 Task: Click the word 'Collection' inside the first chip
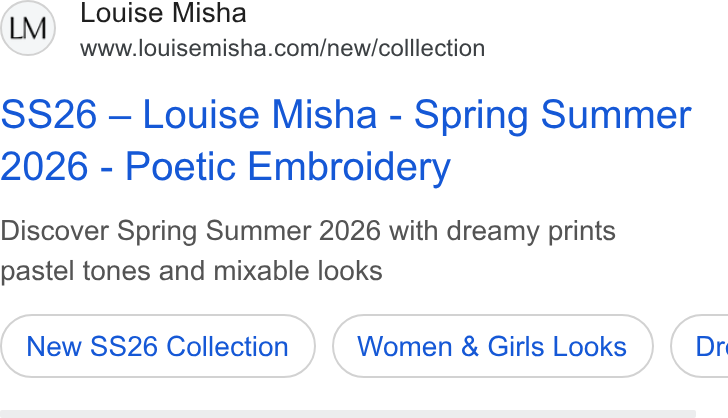coord(228,346)
